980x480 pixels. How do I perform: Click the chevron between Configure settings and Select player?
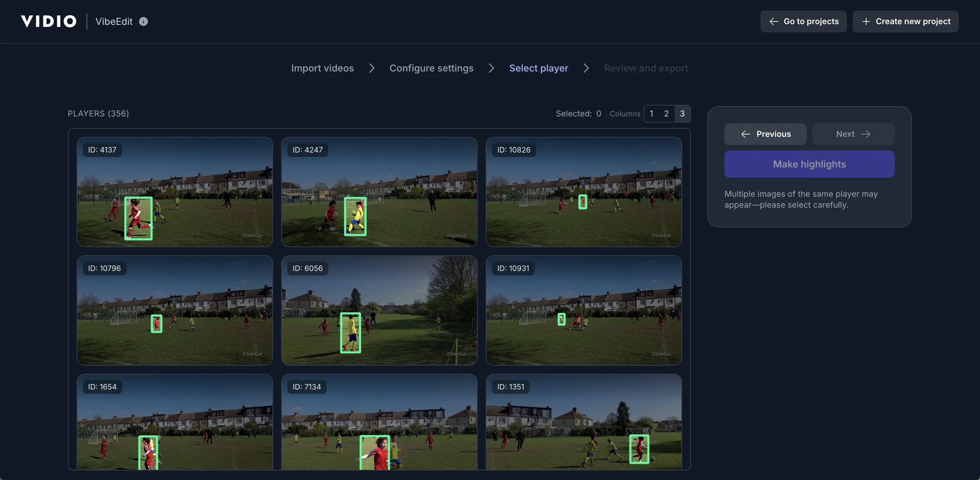pyautogui.click(x=491, y=68)
